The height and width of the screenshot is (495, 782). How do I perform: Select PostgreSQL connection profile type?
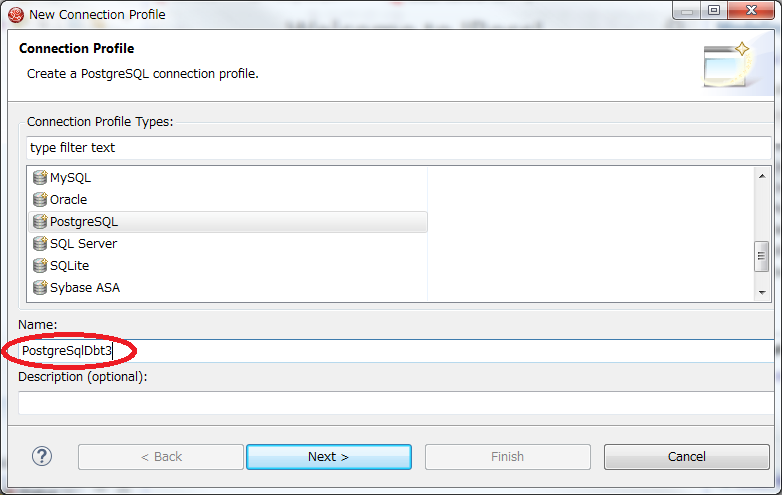pos(228,222)
